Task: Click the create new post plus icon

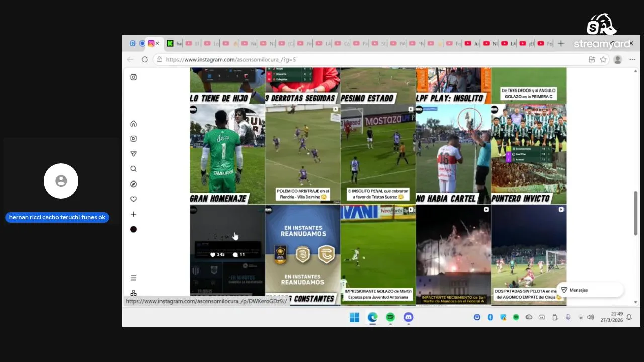Action: (x=133, y=214)
